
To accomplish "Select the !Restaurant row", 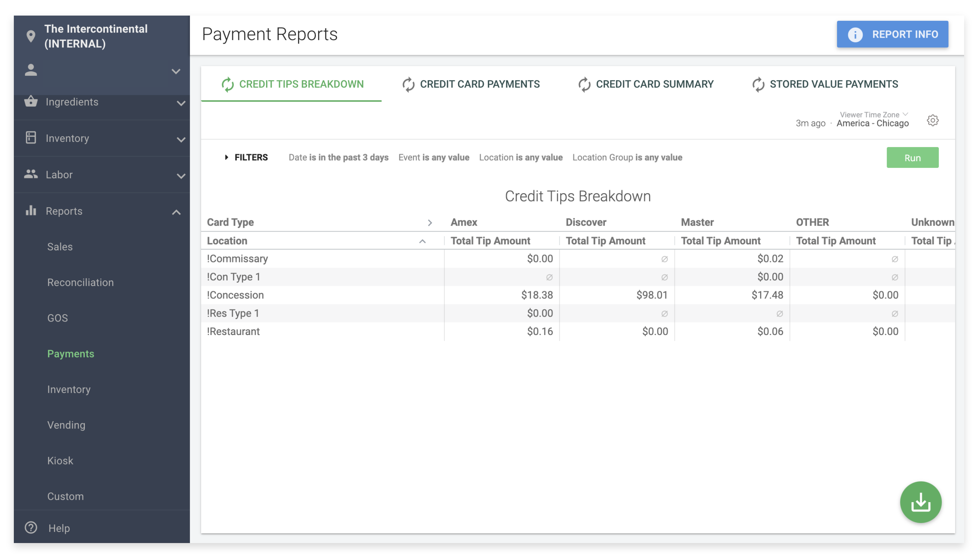I will click(x=578, y=332).
